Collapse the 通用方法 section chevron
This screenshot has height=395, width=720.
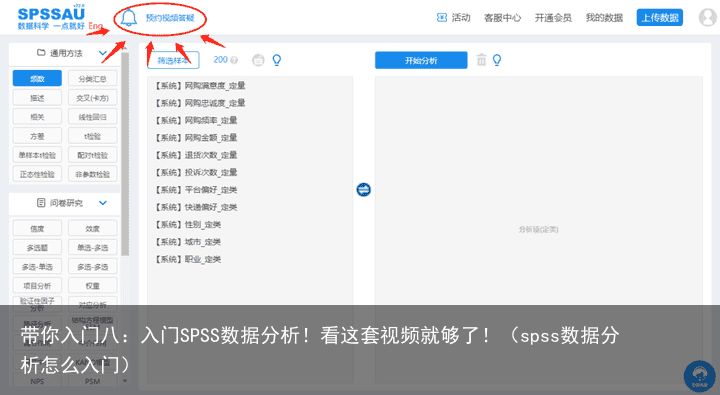(103, 53)
